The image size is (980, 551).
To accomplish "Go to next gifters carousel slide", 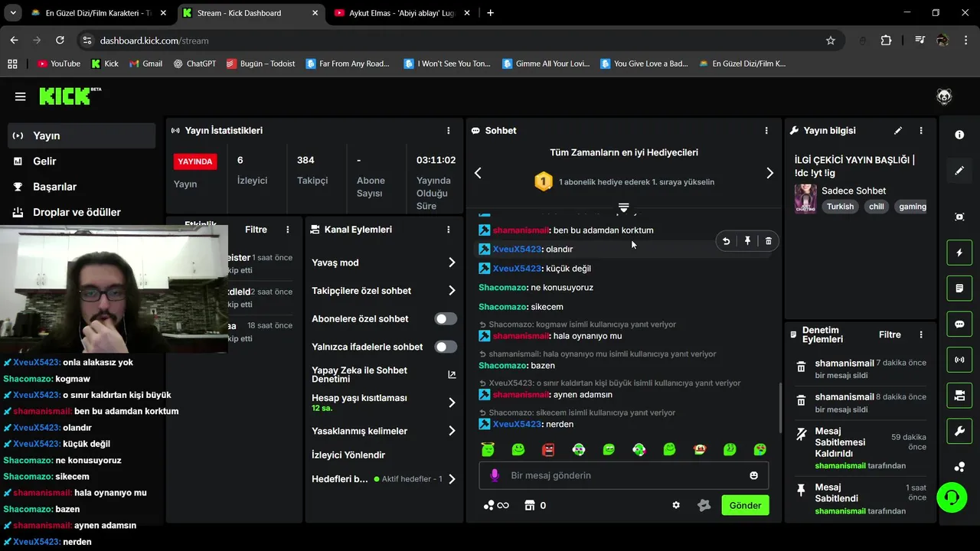I will coord(769,174).
